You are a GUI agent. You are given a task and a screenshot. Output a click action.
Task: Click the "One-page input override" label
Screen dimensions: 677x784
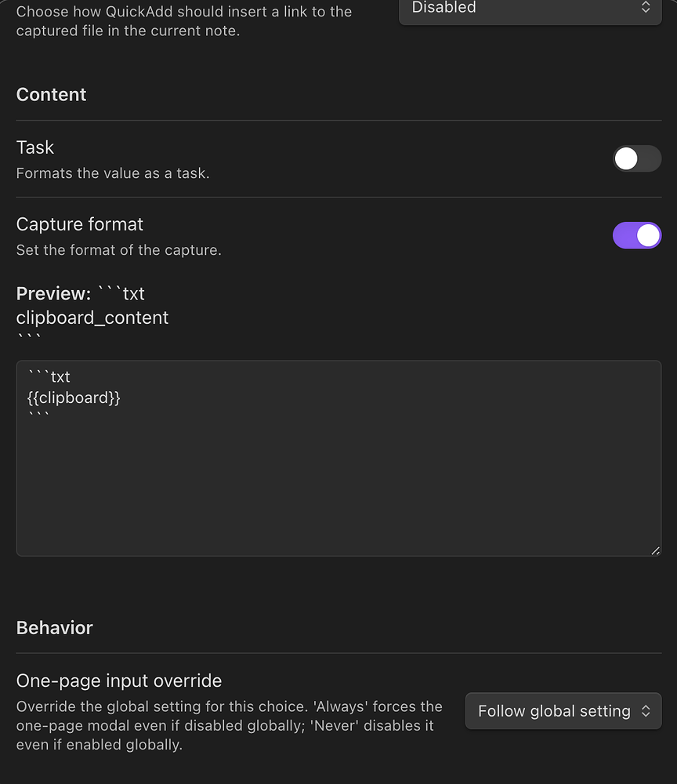pos(118,681)
